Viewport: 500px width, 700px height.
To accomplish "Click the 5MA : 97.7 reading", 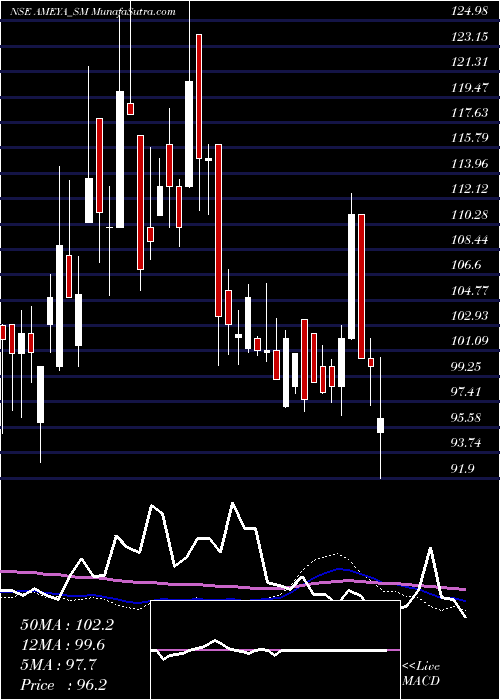I will [x=58, y=665].
